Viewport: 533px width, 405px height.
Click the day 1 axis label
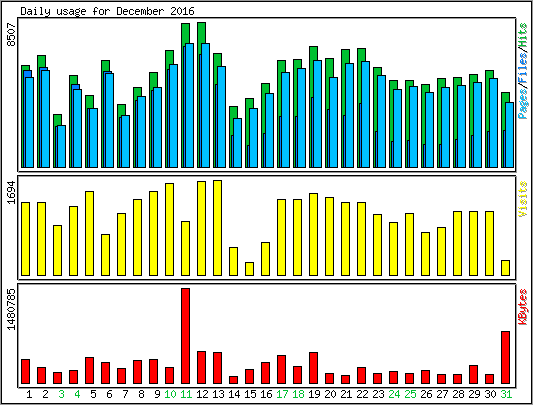[29, 394]
